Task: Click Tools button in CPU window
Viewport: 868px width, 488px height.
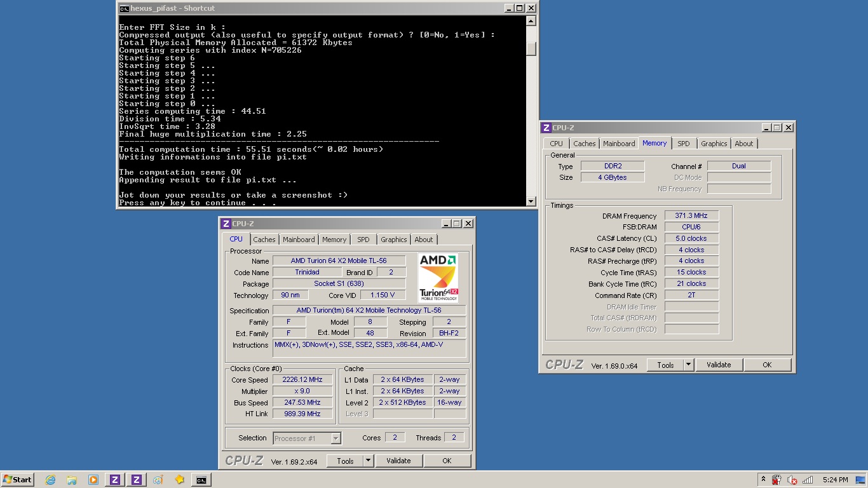Action: pos(345,461)
